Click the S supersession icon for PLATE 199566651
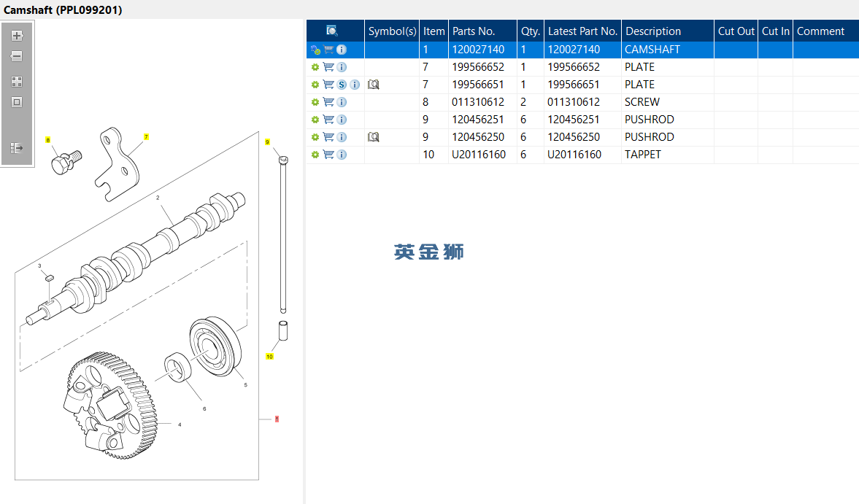 (x=342, y=85)
